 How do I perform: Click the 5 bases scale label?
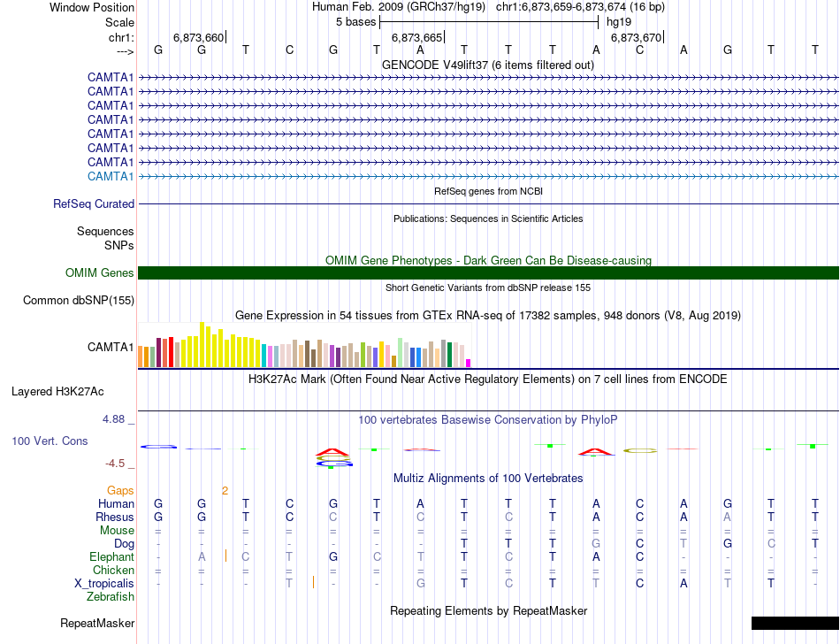(x=355, y=22)
